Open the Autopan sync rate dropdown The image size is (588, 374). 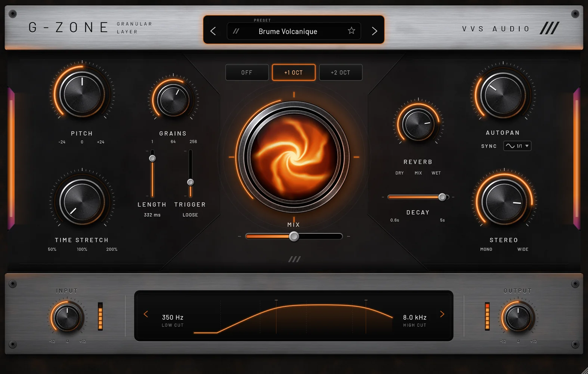517,146
